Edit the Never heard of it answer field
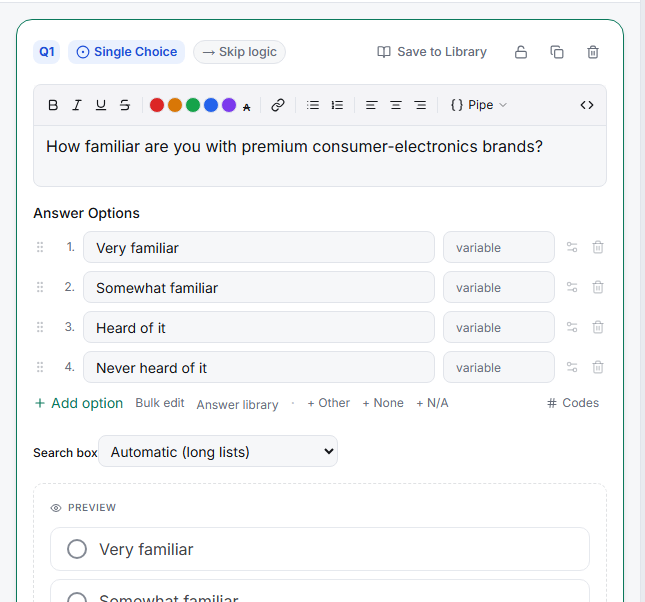645x602 pixels. [259, 367]
